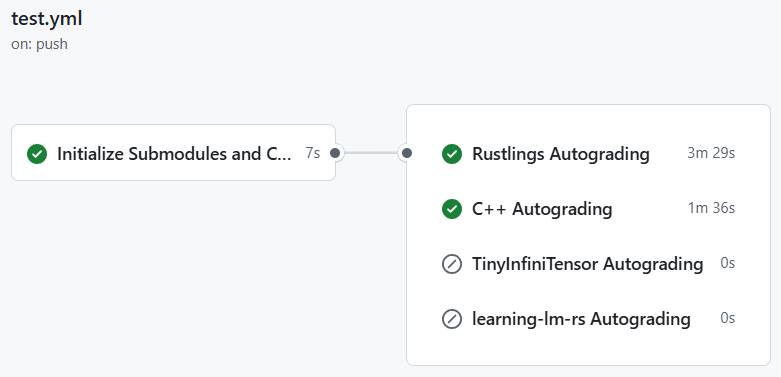Click the on: push trigger text
Viewport: 781px width, 377px height.
click(39, 44)
